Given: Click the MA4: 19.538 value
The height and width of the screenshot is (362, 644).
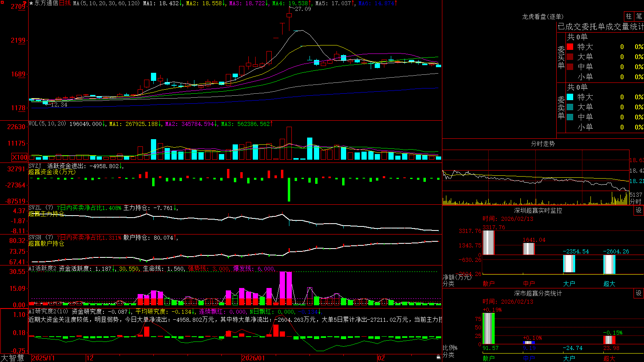Looking at the screenshot, I should (x=292, y=3).
